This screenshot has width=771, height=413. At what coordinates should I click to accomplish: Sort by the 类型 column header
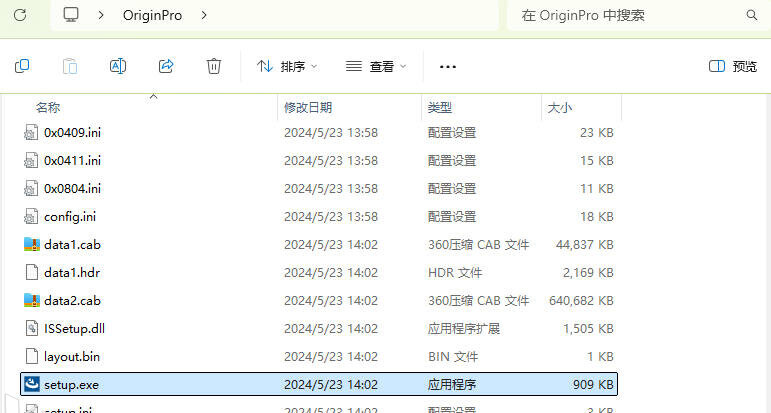point(440,108)
